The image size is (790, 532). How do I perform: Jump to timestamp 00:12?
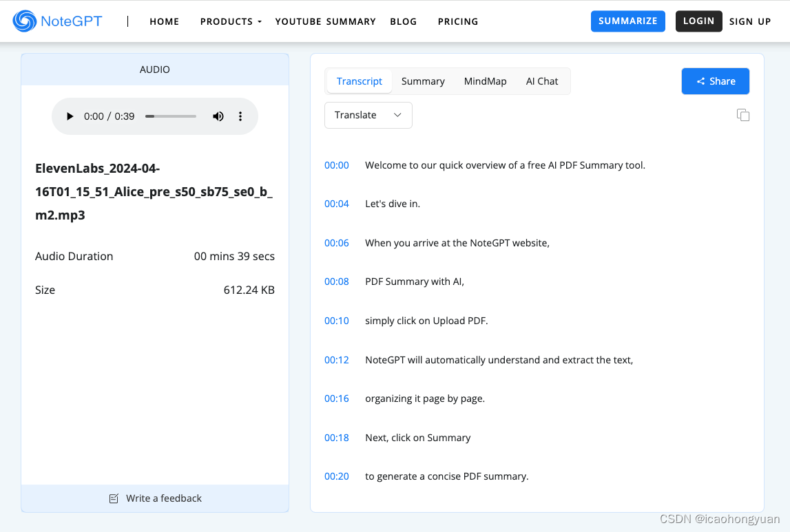click(x=337, y=360)
